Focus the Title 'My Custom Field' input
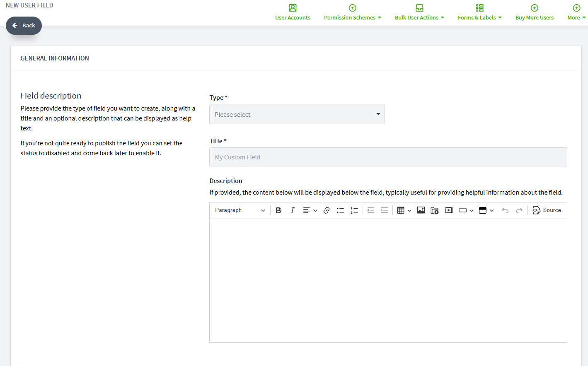Image resolution: width=588 pixels, height=366 pixels. point(388,157)
